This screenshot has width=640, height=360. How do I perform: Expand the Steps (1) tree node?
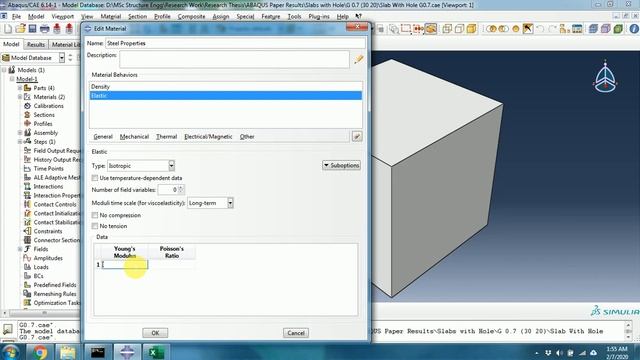coord(20,142)
